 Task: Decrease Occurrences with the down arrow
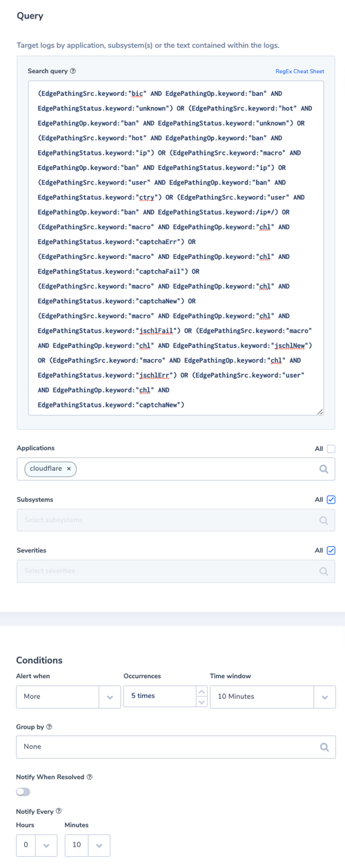tap(201, 702)
